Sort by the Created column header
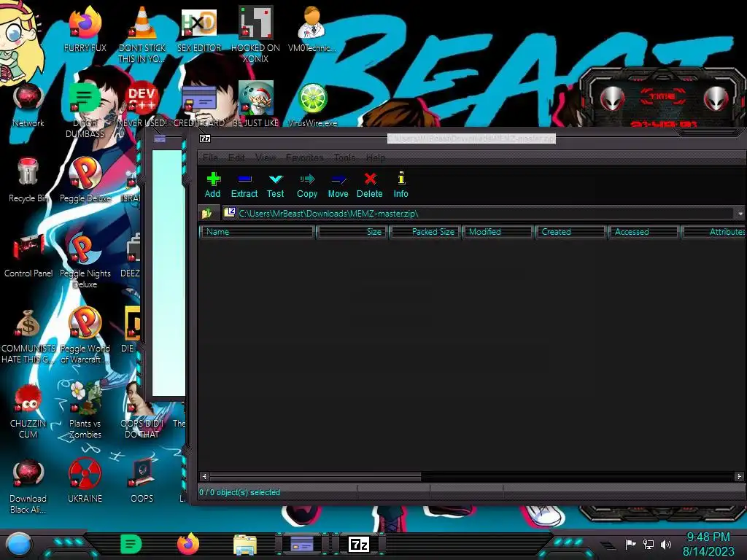The image size is (747, 560). coord(570,232)
